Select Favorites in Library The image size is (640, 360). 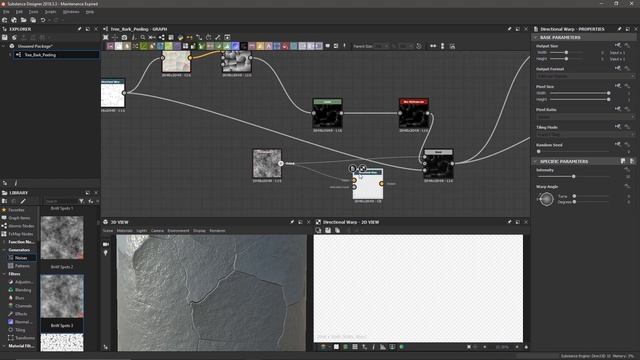tap(16, 210)
